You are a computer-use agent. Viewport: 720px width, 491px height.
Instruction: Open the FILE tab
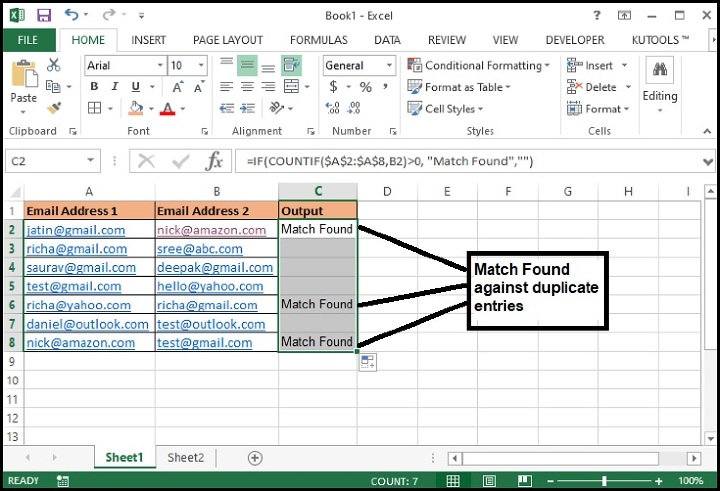(28, 40)
